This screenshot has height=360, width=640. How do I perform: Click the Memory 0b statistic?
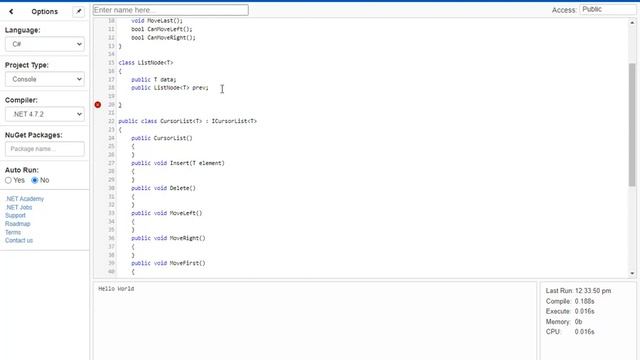(564, 322)
